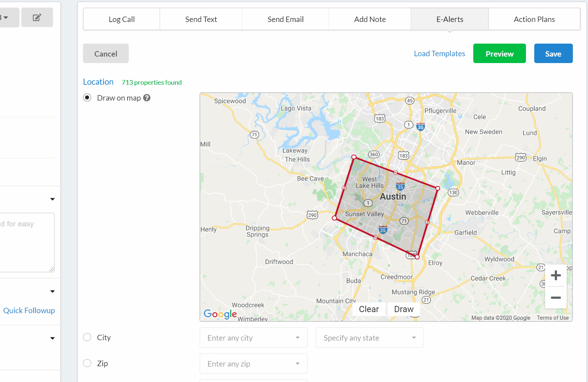The height and width of the screenshot is (382, 588).
Task: Click the polygon vertex near Elroy
Action: coord(417,257)
